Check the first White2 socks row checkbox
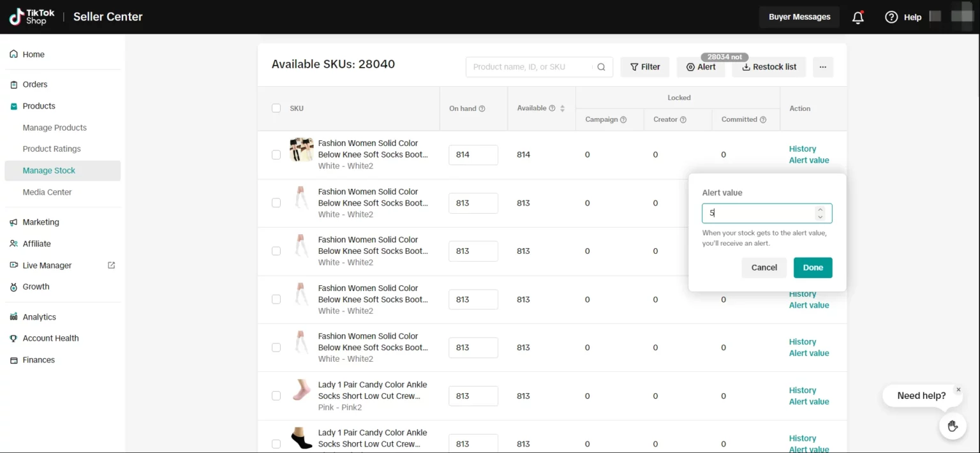Viewport: 980px width, 453px height. (x=276, y=154)
